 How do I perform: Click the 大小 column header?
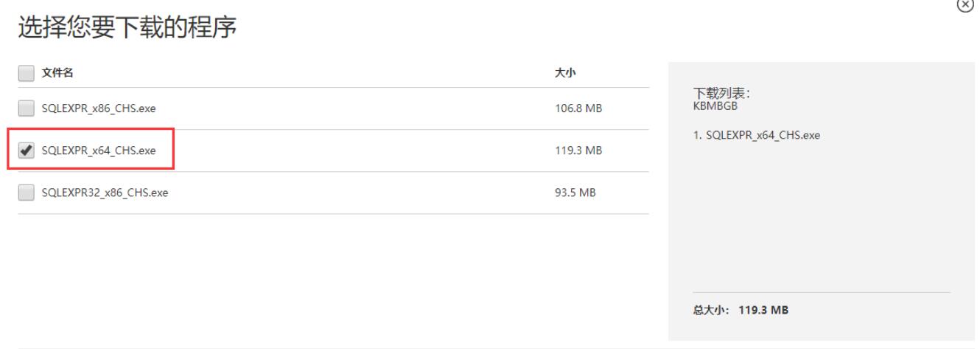(564, 73)
